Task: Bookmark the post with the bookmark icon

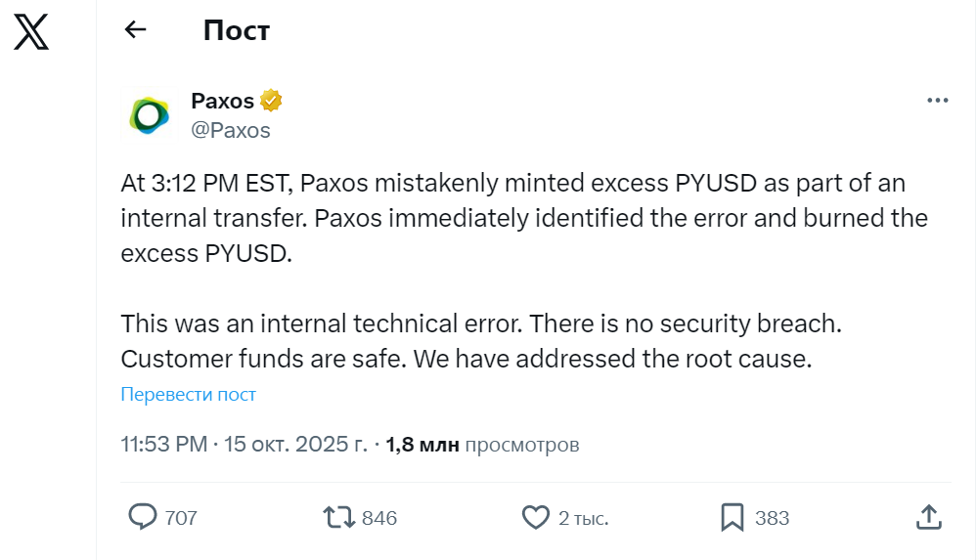Action: click(x=732, y=517)
